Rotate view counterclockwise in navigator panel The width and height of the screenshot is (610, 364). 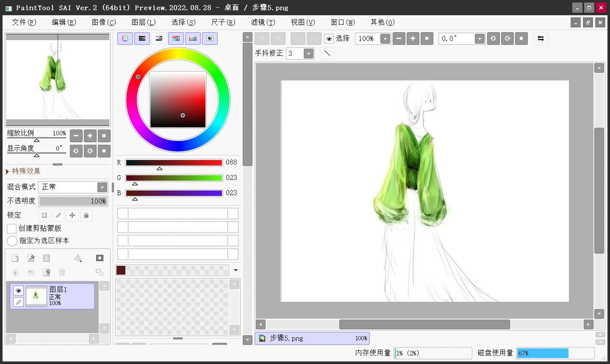76,151
